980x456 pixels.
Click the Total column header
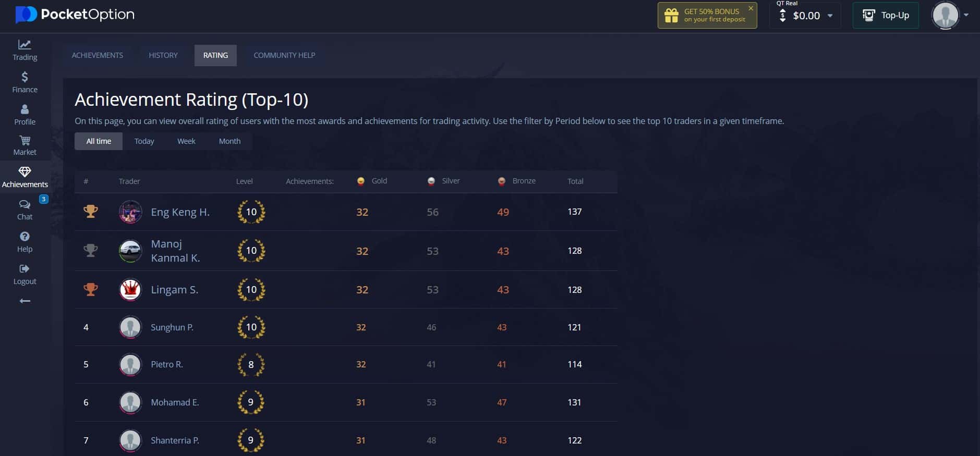point(575,181)
